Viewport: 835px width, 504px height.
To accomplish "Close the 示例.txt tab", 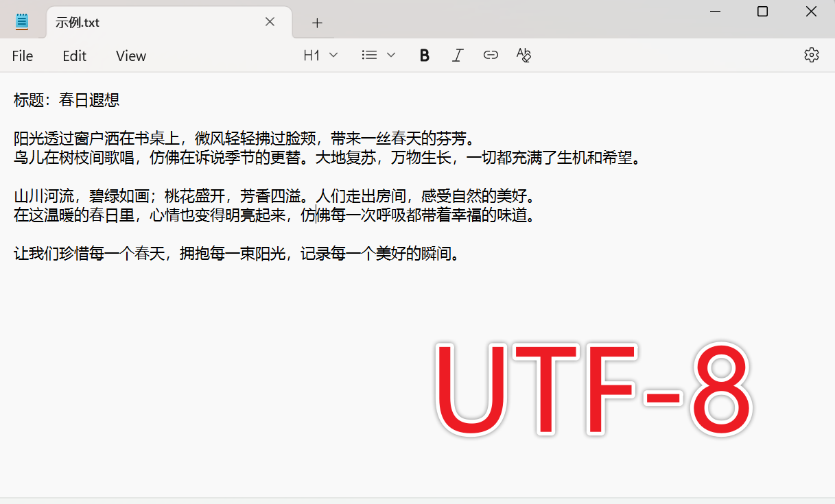I will (x=270, y=21).
